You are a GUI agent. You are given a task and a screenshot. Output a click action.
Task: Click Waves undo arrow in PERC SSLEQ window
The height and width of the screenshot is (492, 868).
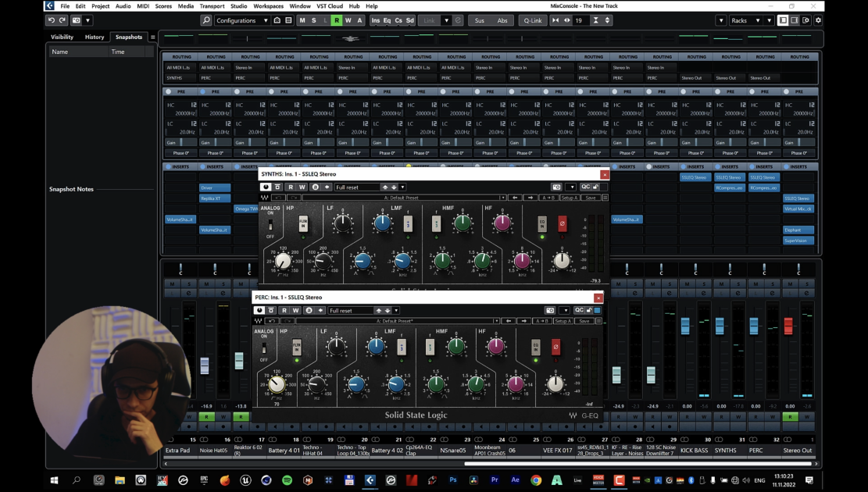tap(272, 321)
